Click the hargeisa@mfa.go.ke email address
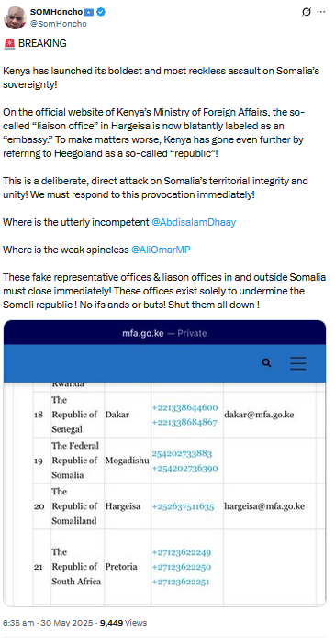335x644 pixels. pyautogui.click(x=264, y=506)
